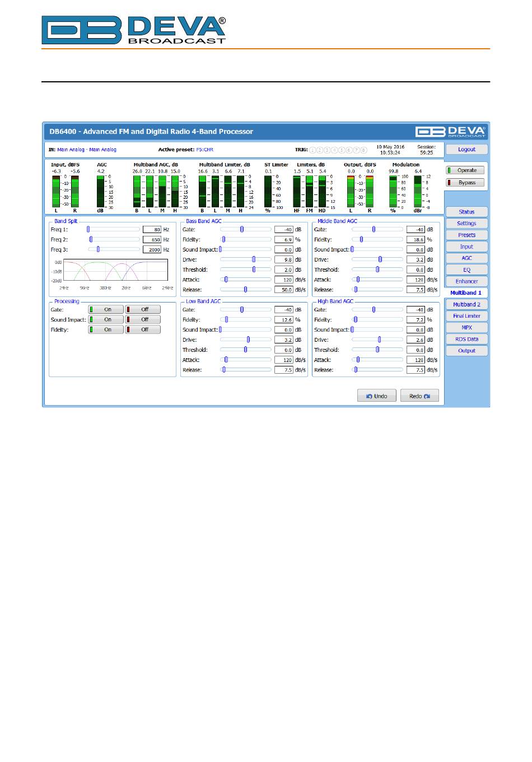Click the Low Band AGC Attack slider

[245, 360]
